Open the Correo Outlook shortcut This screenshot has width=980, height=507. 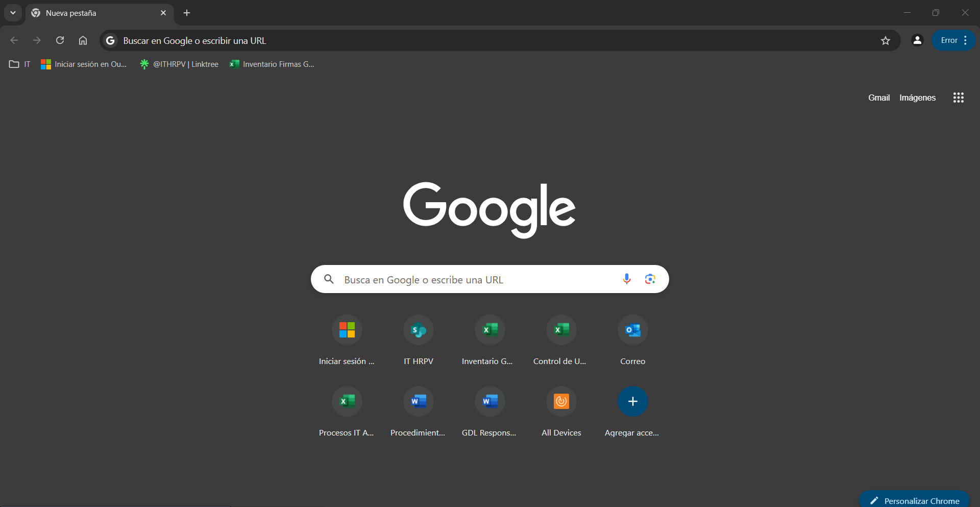click(x=633, y=341)
